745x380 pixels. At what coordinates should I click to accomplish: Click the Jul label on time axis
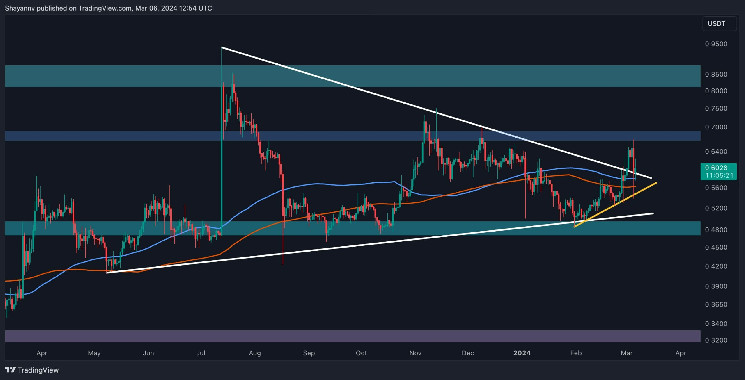(202, 353)
